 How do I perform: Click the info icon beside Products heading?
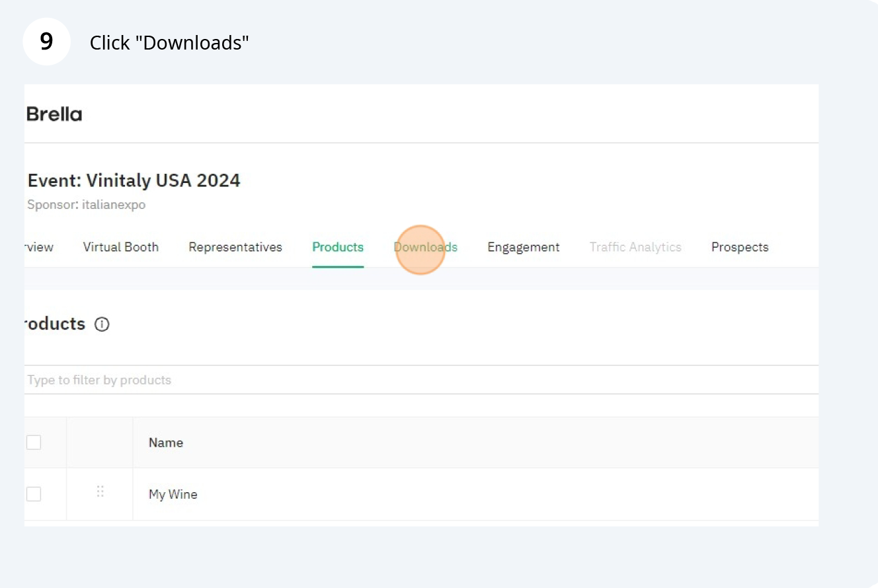point(102,324)
